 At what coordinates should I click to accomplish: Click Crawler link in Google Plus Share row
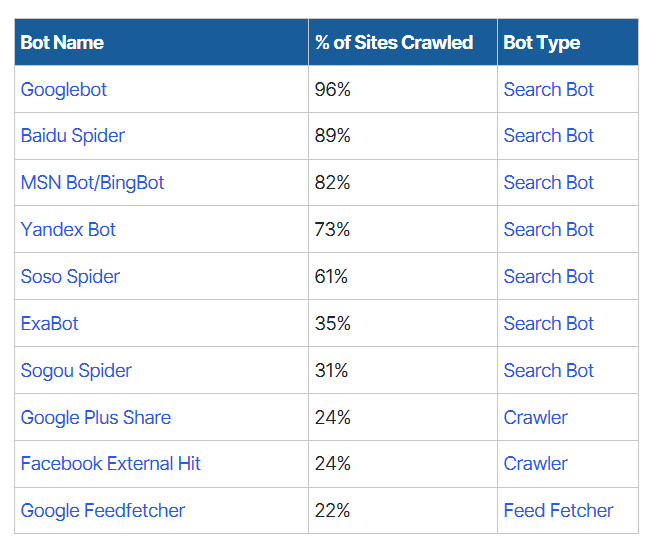(x=535, y=418)
